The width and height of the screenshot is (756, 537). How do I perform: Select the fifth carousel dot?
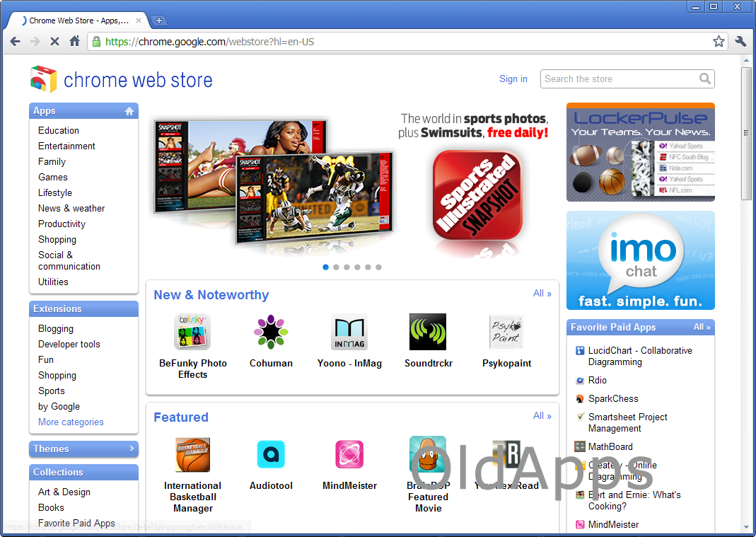pos(368,267)
